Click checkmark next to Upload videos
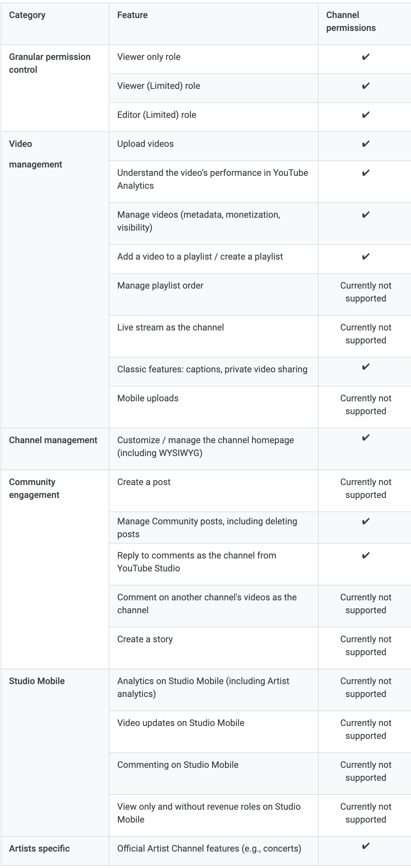Image resolution: width=411 pixels, height=868 pixels. 366,144
